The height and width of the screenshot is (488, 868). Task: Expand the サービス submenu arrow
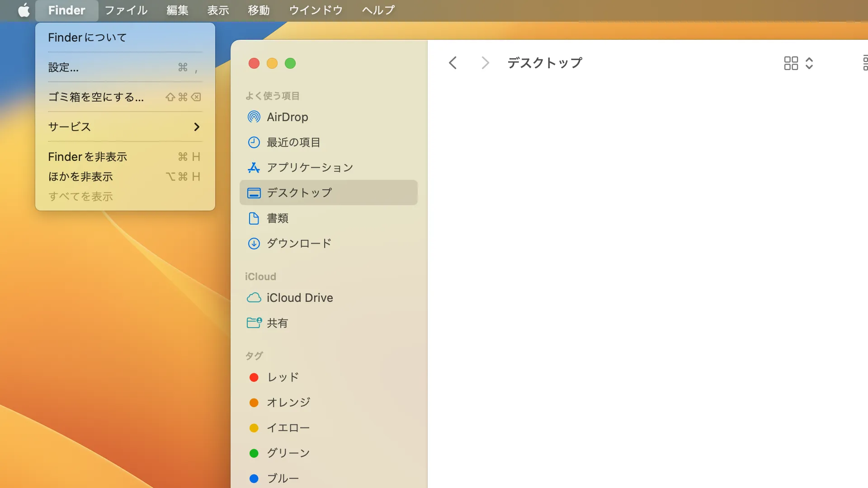pyautogui.click(x=196, y=127)
